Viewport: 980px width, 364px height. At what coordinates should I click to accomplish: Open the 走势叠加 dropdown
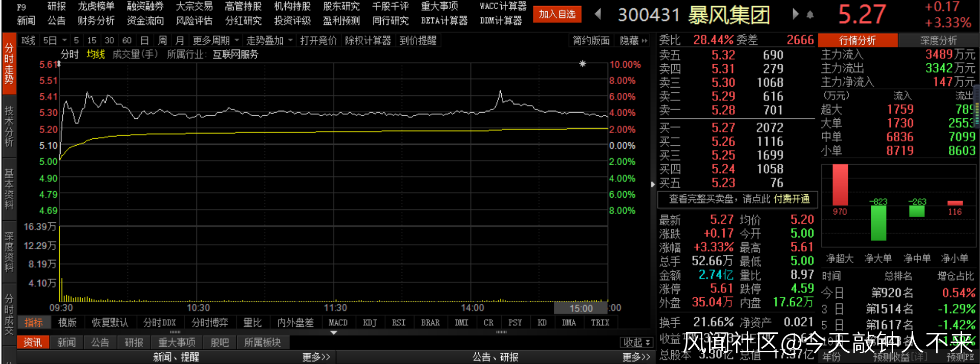(x=269, y=40)
